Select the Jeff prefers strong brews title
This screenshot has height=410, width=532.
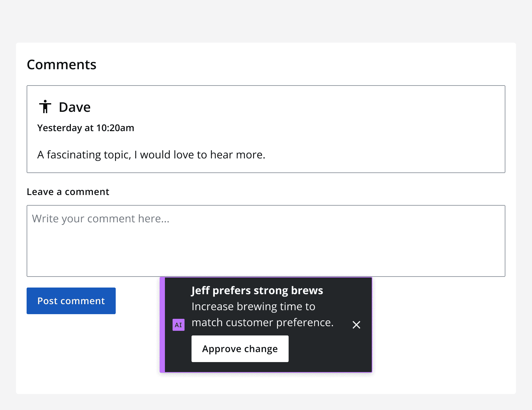tap(257, 290)
